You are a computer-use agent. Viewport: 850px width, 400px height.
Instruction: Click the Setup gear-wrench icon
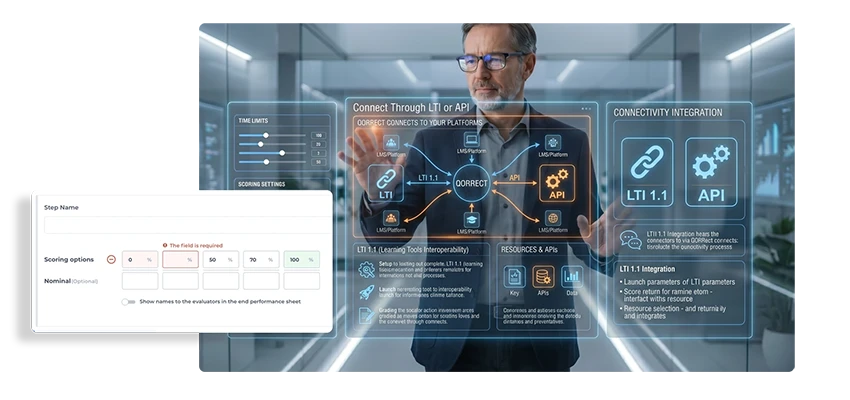pos(367,269)
